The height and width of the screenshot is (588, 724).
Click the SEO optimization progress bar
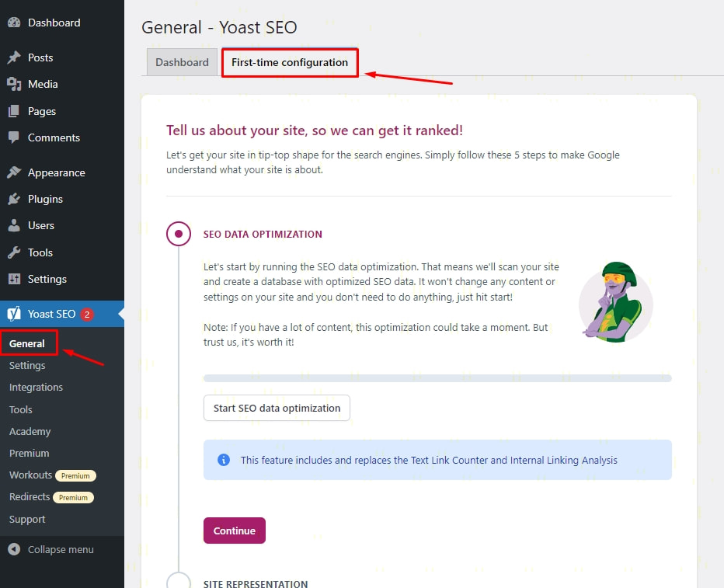pyautogui.click(x=437, y=378)
